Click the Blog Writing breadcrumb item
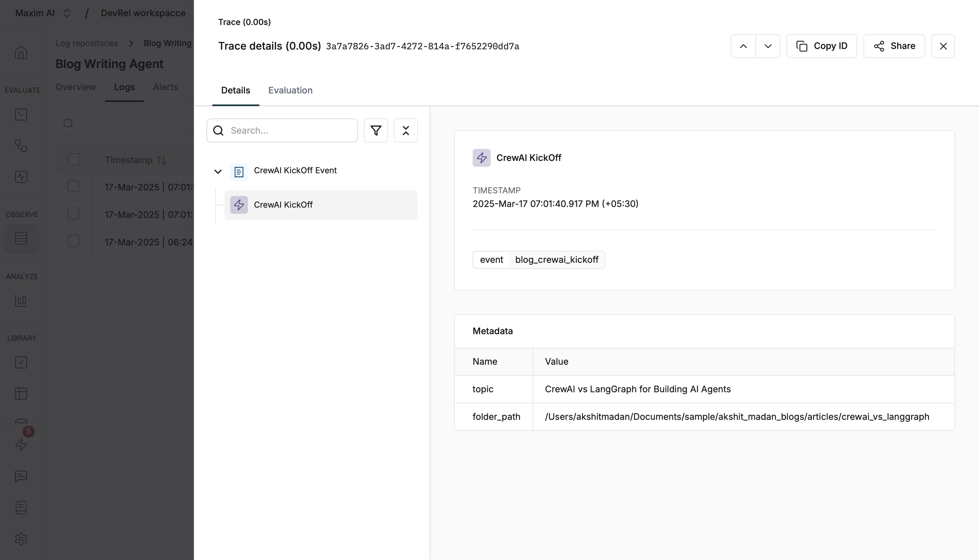Screen dimensions: 979x560 point(167,43)
